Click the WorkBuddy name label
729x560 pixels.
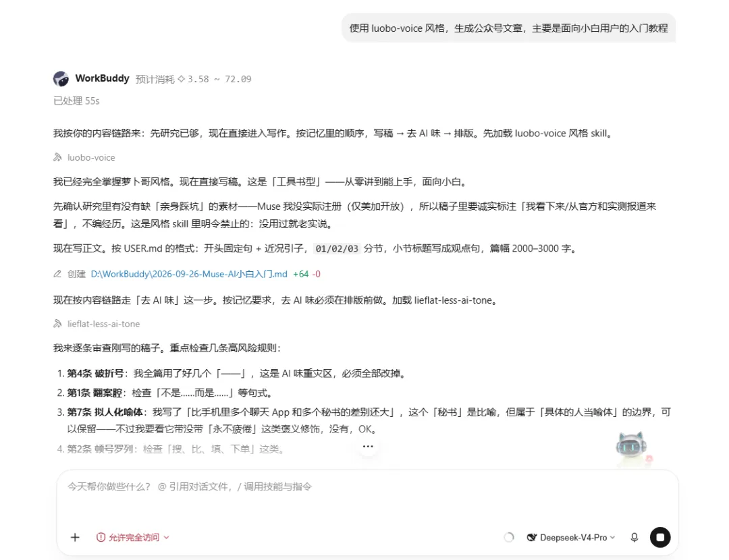point(103,78)
